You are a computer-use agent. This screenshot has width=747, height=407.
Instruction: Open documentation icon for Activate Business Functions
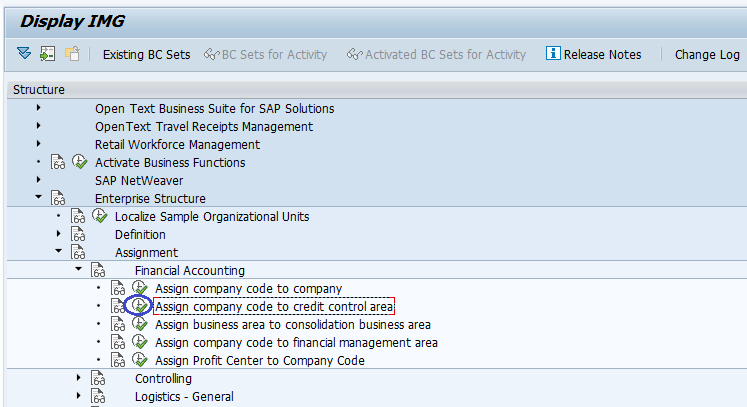(x=58, y=163)
